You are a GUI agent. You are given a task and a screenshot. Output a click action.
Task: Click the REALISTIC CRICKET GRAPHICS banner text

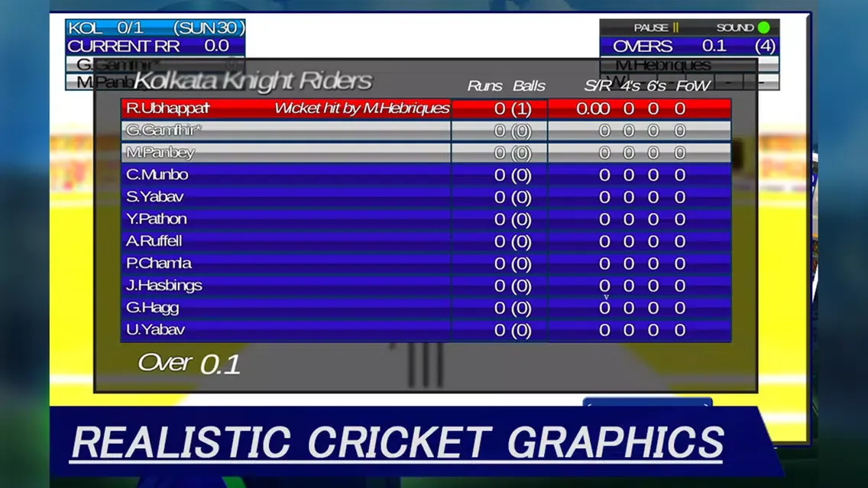click(x=397, y=443)
